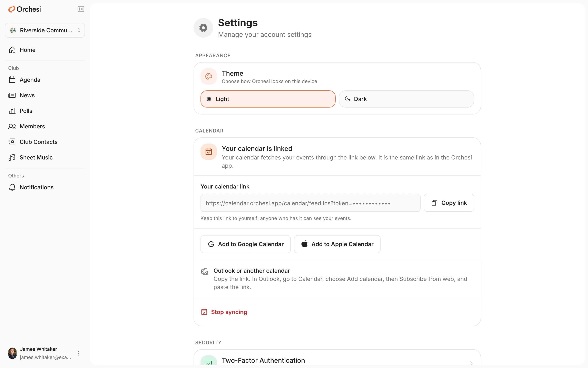Viewport: 588px width, 368px height.
Task: Select the Light theme option
Action: (268, 99)
